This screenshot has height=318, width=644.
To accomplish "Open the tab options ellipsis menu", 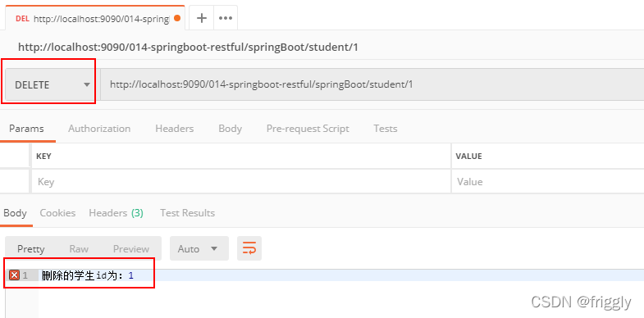I will (x=226, y=18).
